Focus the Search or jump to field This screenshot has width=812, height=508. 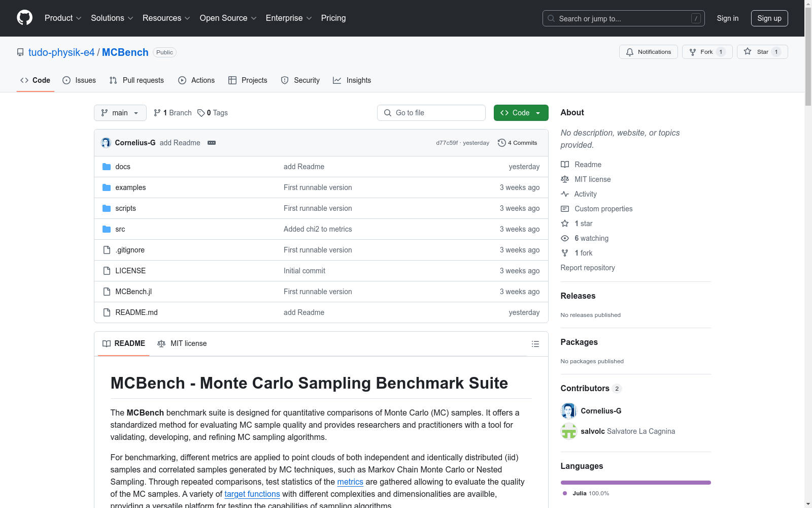click(x=624, y=18)
